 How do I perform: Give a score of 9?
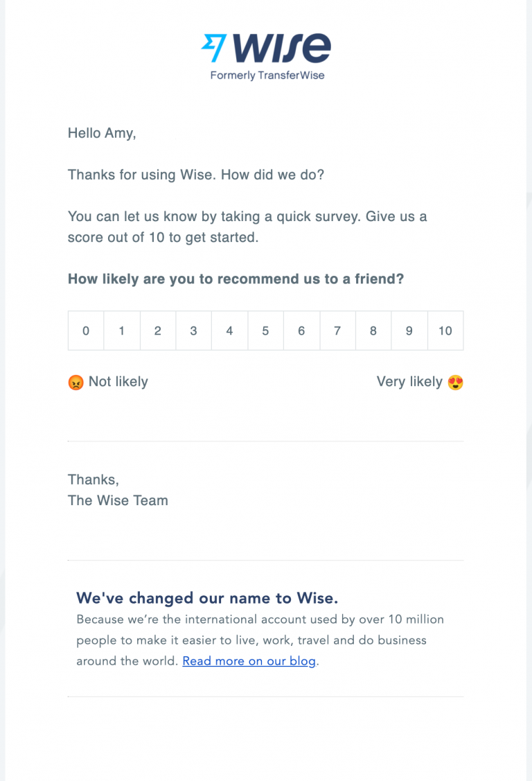tap(409, 331)
